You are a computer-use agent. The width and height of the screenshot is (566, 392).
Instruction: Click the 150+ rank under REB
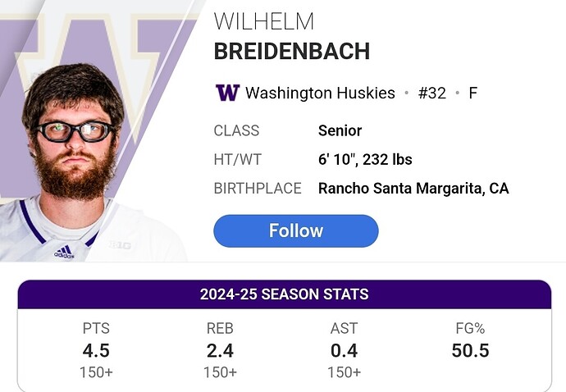click(220, 372)
